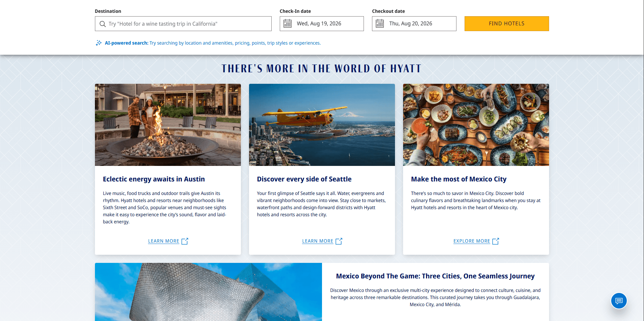Image resolution: width=644 pixels, height=321 pixels.
Task: Click external link icon beside Austin Learn More
Action: (185, 241)
